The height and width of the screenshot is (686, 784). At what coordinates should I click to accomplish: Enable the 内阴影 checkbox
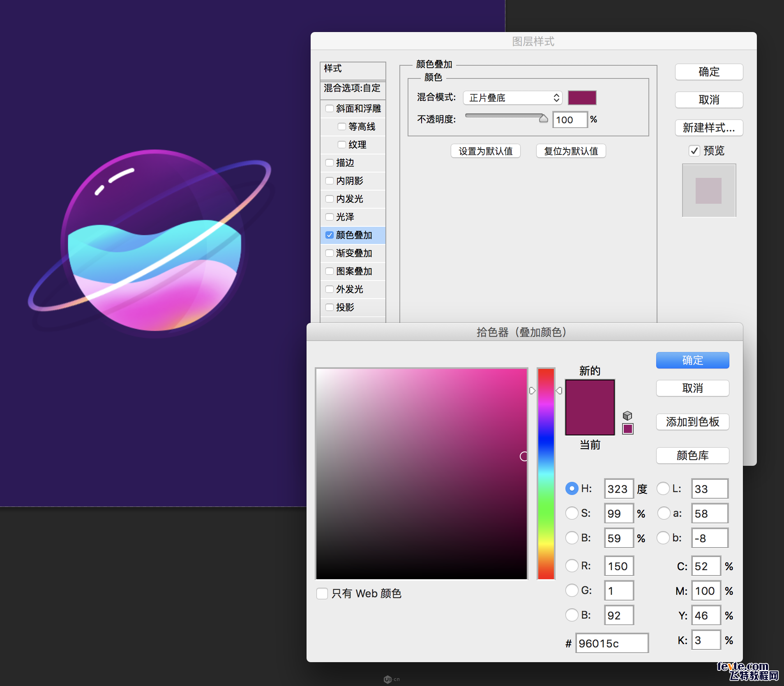click(330, 181)
